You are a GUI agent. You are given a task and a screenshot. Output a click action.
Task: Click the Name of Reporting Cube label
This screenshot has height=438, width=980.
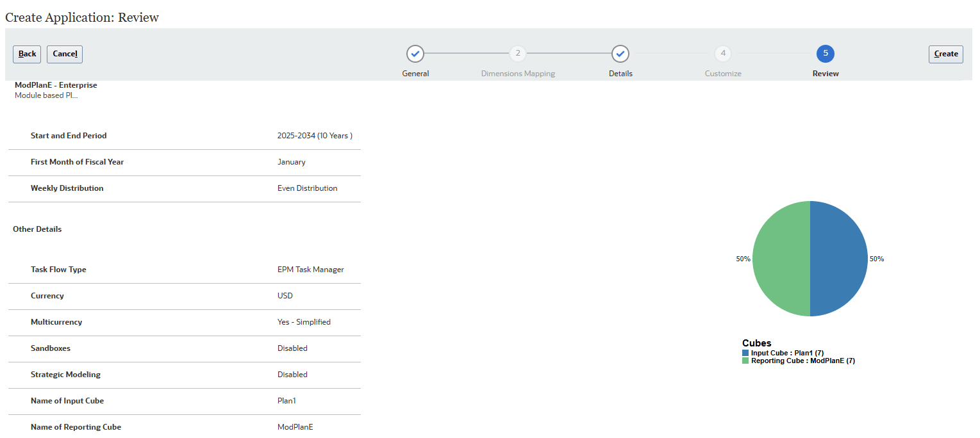tap(76, 427)
